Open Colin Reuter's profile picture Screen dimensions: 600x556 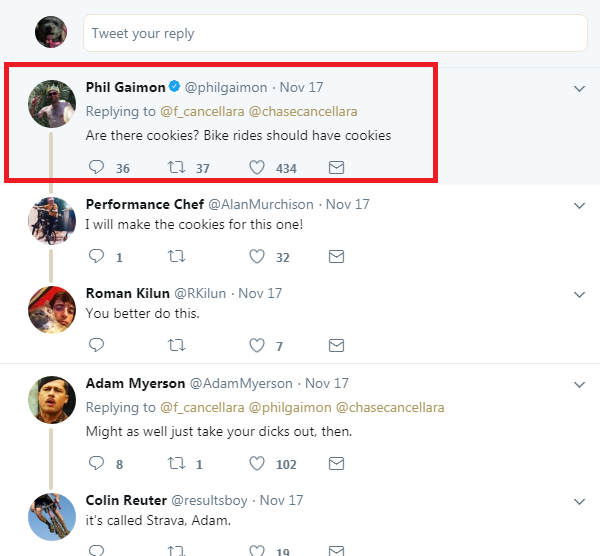51,516
